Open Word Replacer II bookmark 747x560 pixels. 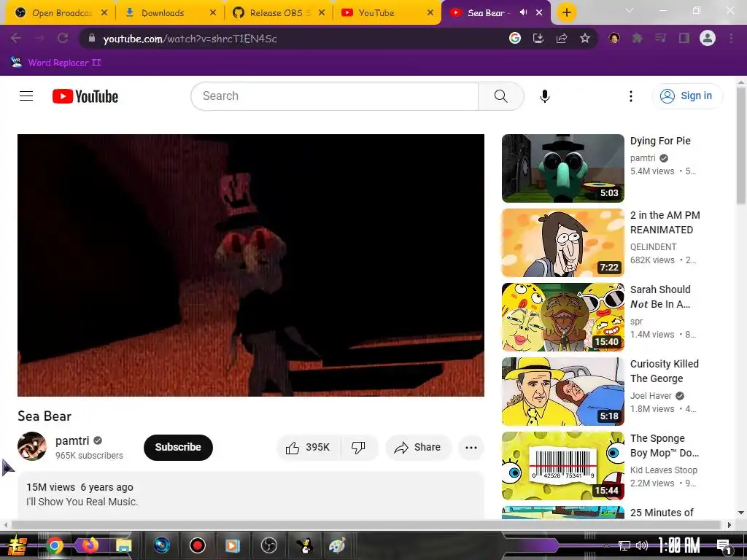tap(55, 63)
